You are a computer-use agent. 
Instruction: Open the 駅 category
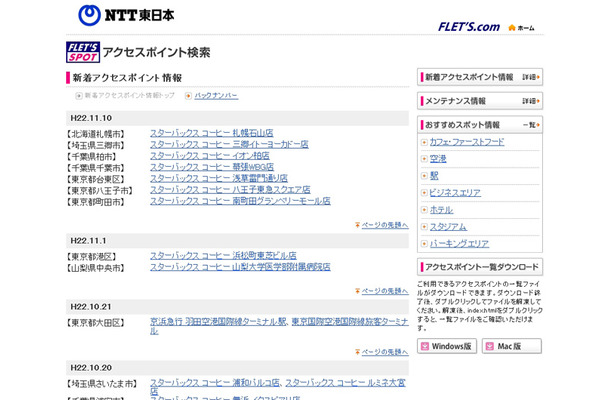click(434, 176)
